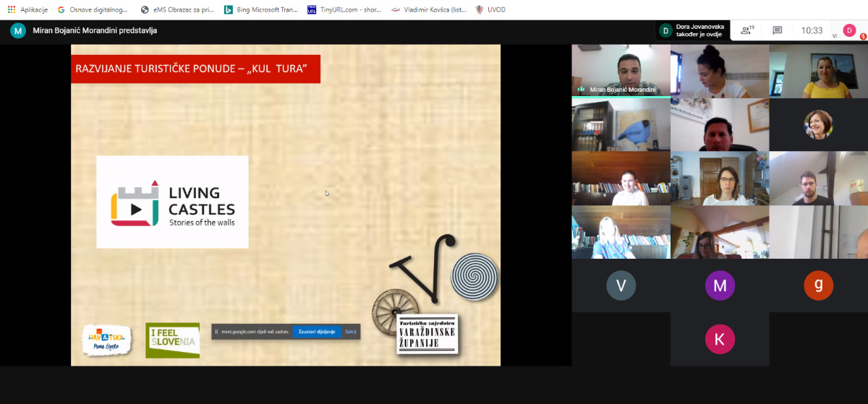
Task: Click the Hrvatska Puna života logo
Action: [107, 340]
